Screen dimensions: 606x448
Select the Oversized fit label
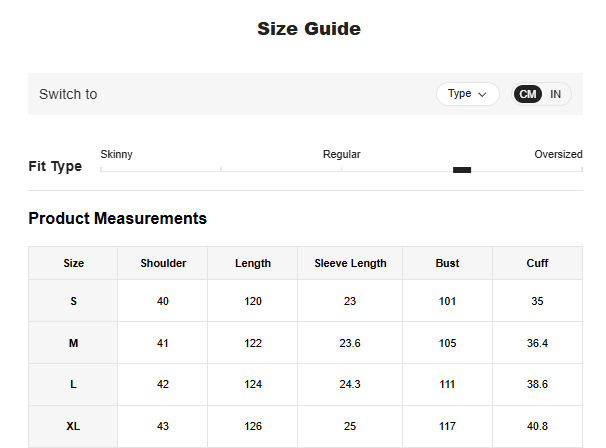(x=557, y=154)
